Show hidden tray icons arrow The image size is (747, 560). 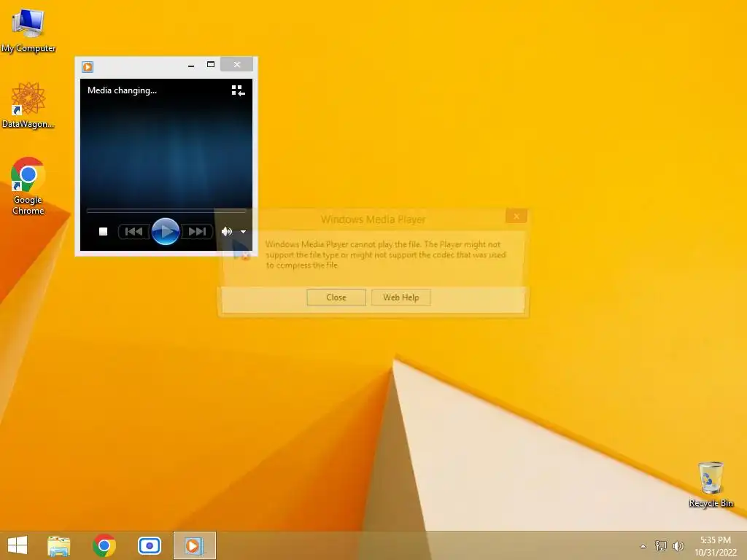[643, 546]
